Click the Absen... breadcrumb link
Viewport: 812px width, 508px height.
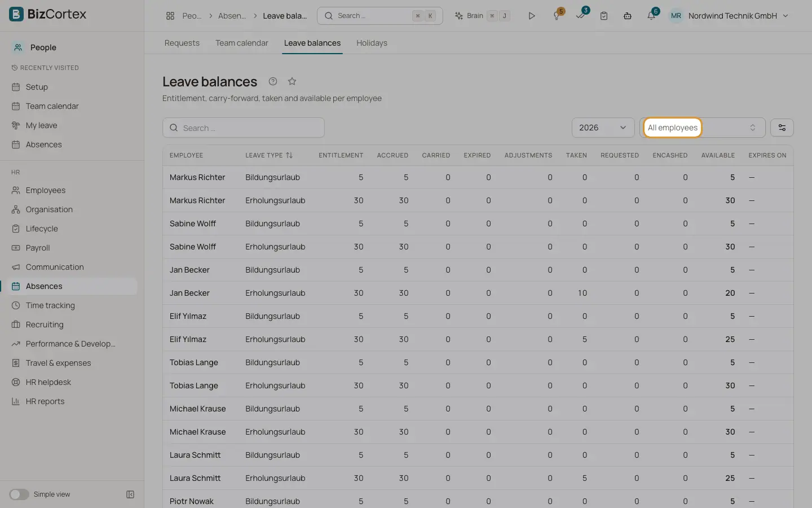(232, 16)
